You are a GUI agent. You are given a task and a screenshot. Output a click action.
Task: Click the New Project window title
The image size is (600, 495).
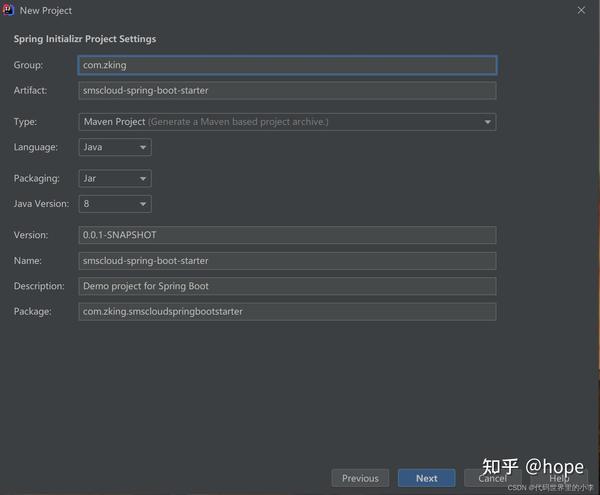[x=46, y=11]
